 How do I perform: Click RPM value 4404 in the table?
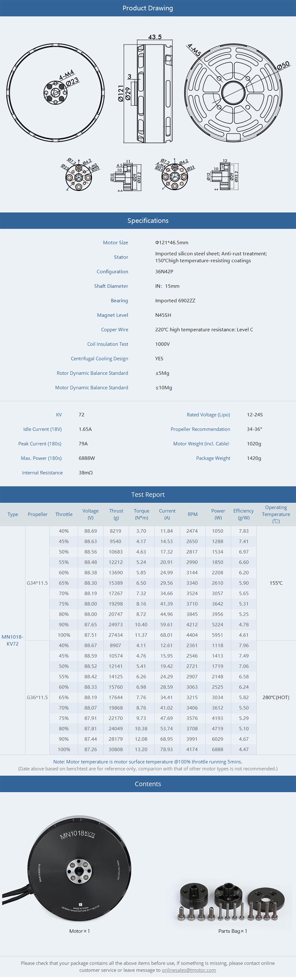click(192, 635)
